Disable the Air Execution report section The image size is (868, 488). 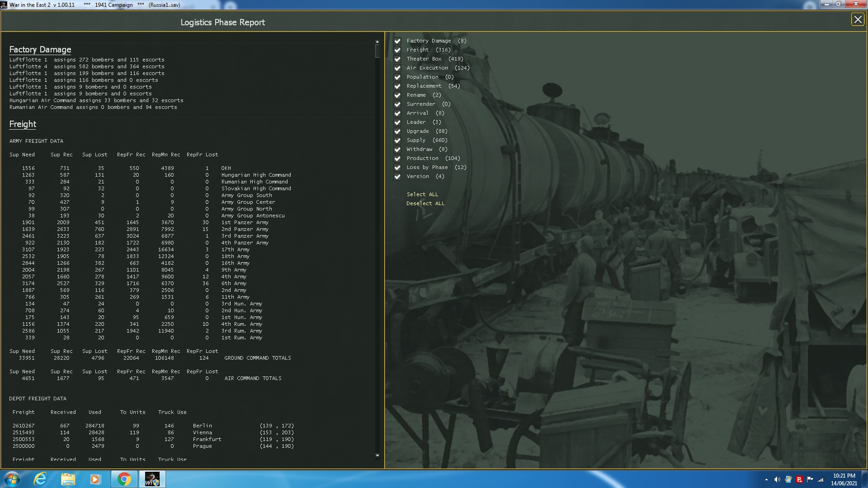(397, 68)
